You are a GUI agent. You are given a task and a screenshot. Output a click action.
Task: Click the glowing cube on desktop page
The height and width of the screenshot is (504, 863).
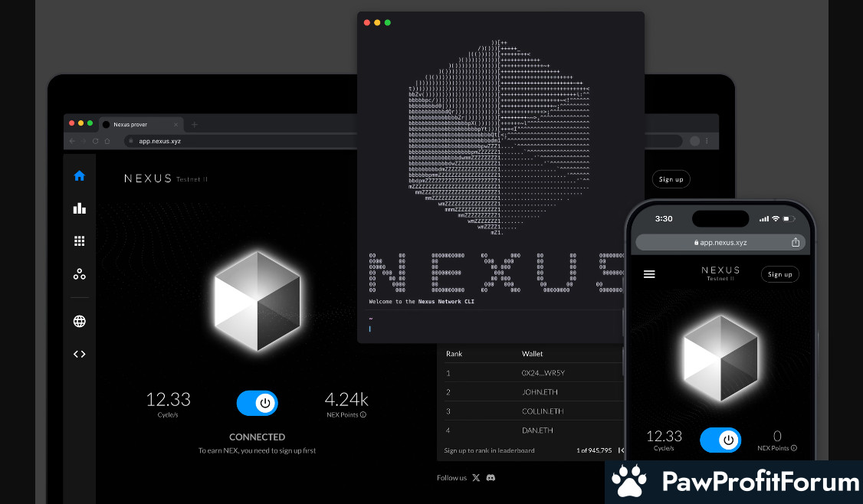(x=257, y=300)
